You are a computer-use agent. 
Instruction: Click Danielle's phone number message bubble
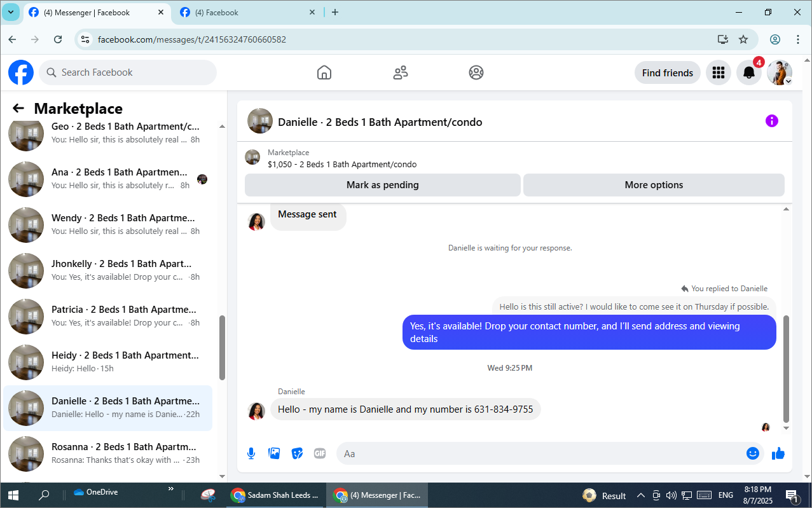(x=406, y=409)
